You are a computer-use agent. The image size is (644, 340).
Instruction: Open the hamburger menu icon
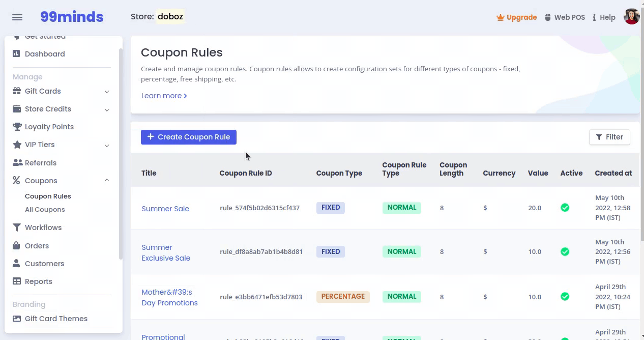17,17
